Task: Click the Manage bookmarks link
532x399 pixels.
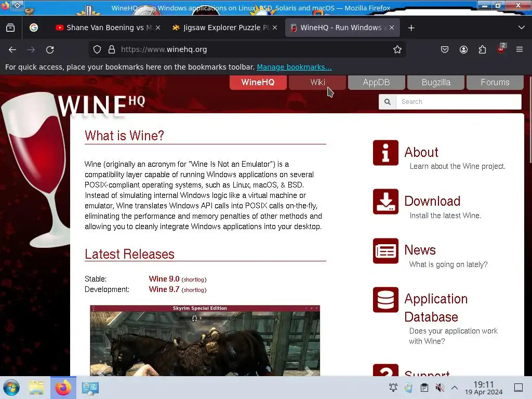Action: (294, 67)
